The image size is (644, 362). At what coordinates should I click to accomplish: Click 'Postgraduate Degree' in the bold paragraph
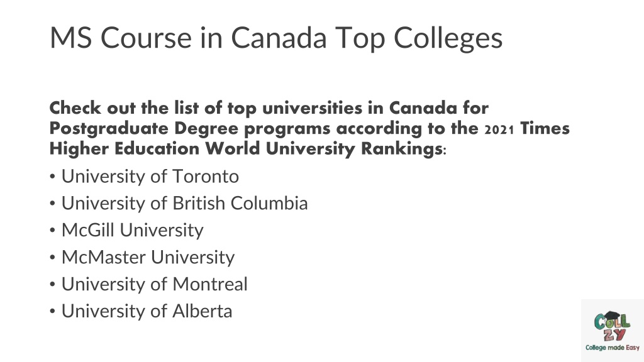tap(144, 129)
